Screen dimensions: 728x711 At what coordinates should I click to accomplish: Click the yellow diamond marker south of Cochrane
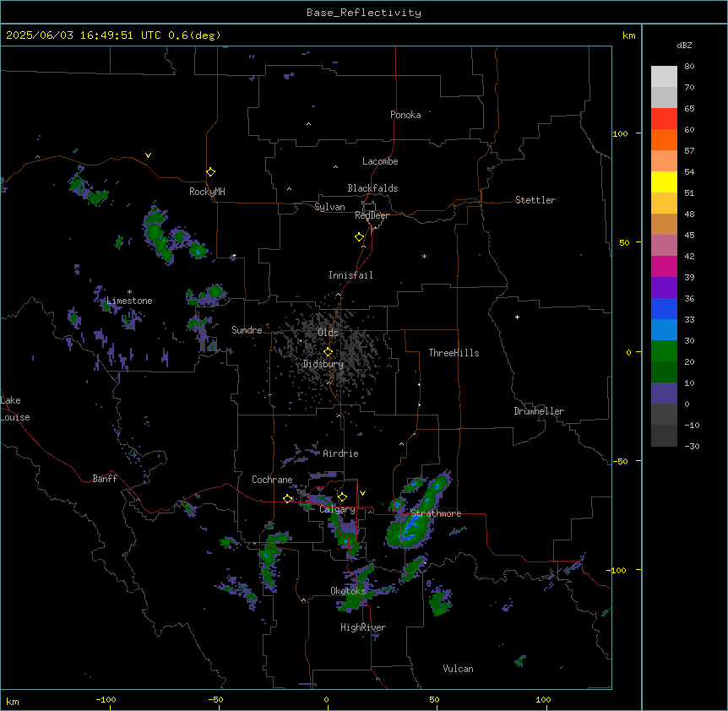tap(288, 498)
